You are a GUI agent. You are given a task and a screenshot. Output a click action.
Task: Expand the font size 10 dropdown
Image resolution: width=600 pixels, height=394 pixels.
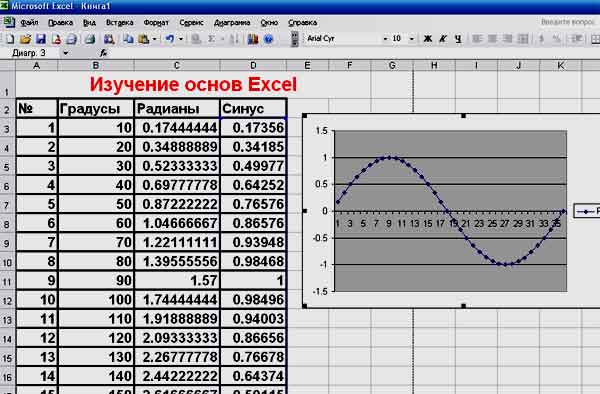(x=412, y=39)
